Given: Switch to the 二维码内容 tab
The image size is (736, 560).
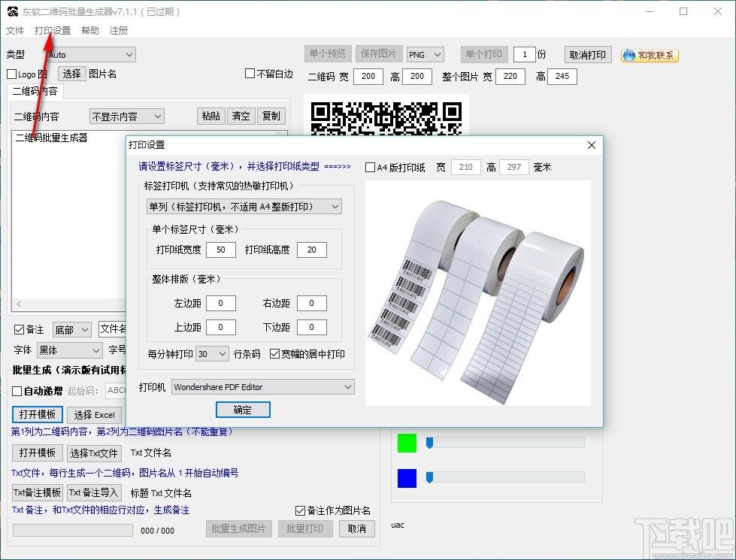Looking at the screenshot, I should pos(35,91).
